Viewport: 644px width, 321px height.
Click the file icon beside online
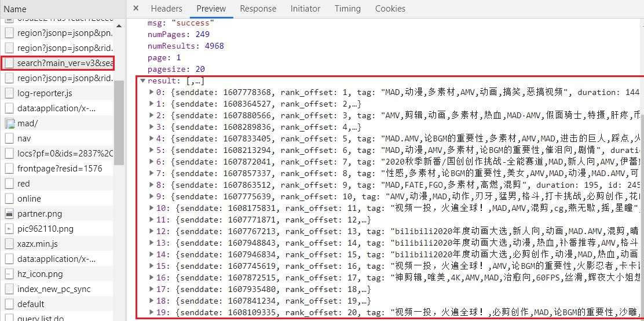coord(9,199)
